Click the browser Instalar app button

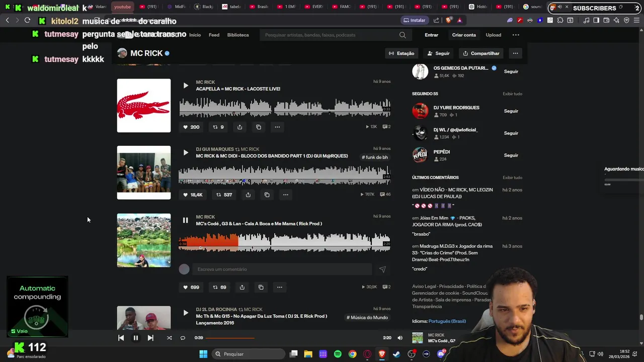tap(414, 20)
